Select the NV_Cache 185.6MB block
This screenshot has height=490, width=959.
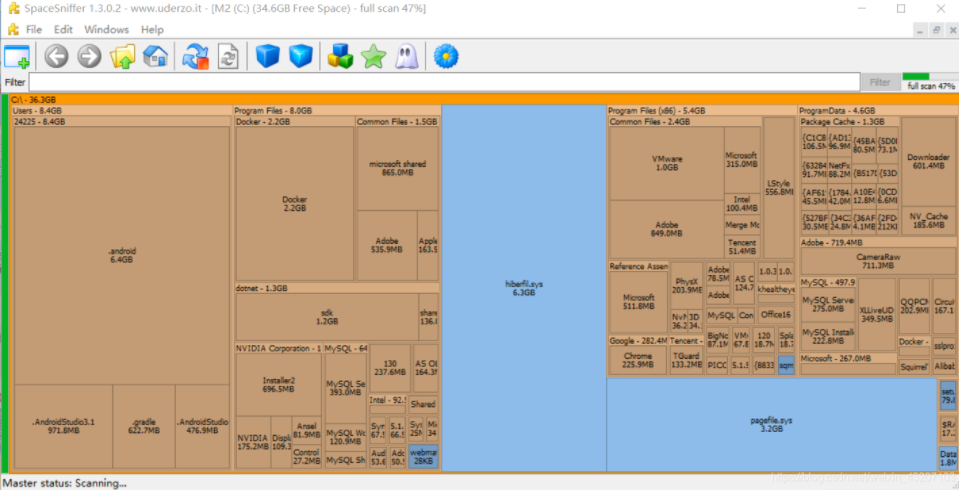coord(928,220)
